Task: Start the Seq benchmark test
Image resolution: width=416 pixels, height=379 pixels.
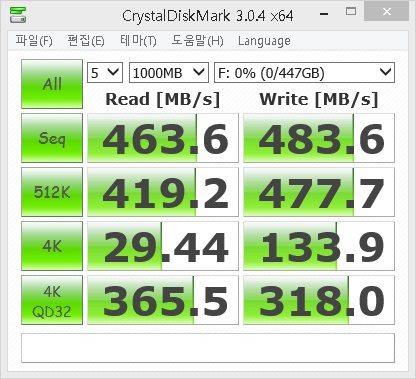Action: (x=52, y=138)
